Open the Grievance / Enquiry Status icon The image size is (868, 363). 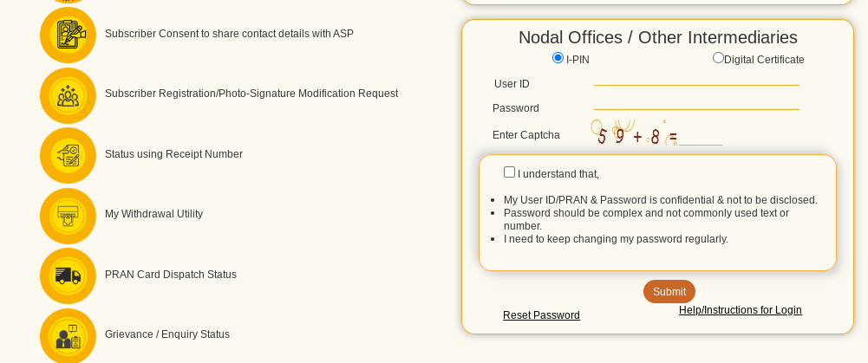[x=68, y=335]
